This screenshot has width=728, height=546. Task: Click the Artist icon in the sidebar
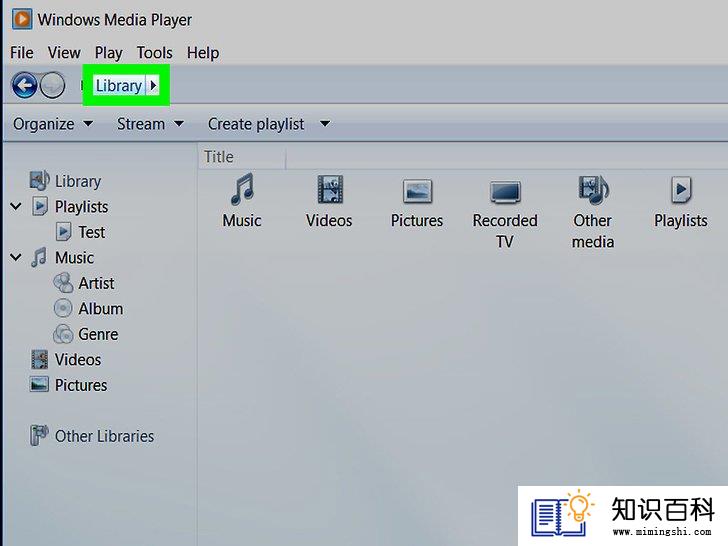point(63,283)
